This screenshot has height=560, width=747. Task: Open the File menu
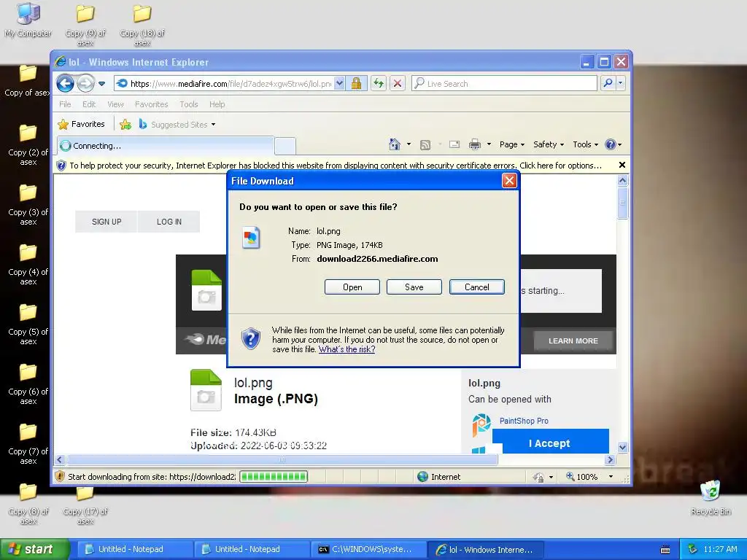[x=65, y=104]
